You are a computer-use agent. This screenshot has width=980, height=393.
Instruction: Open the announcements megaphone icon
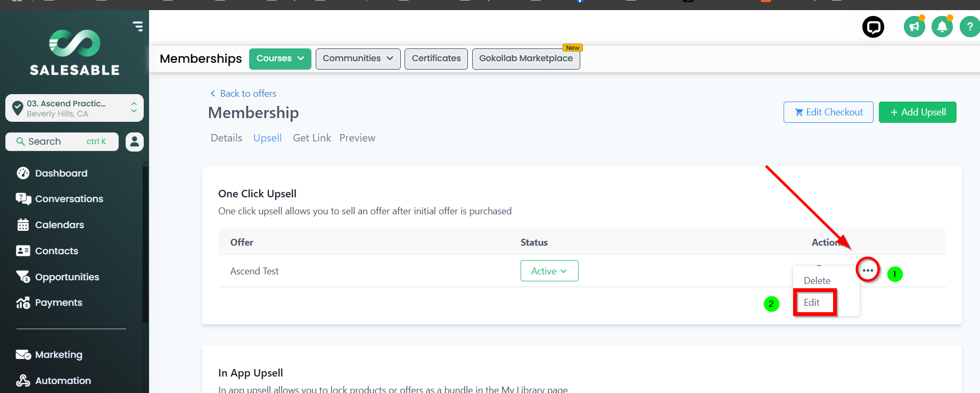point(914,27)
